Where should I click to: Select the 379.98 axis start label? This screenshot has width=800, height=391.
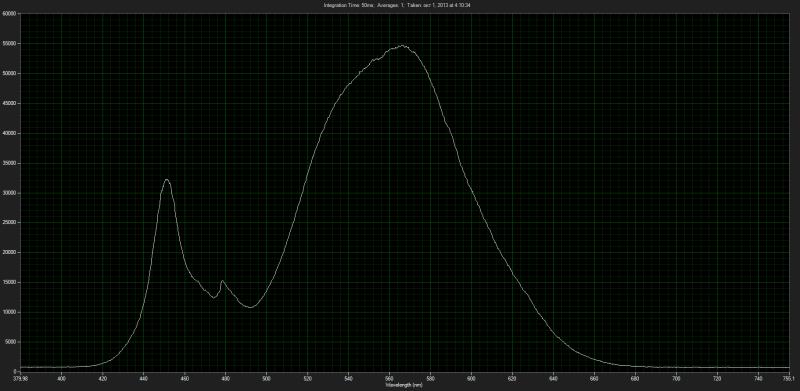(19, 379)
